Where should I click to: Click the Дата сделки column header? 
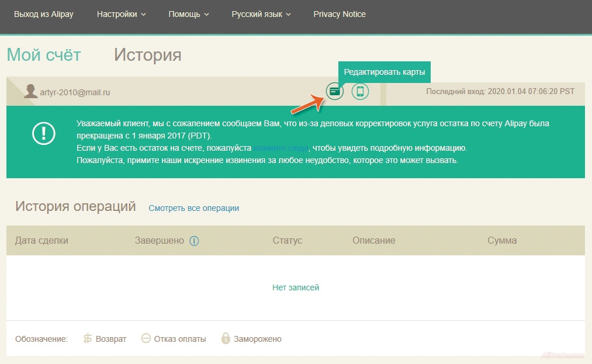point(41,240)
